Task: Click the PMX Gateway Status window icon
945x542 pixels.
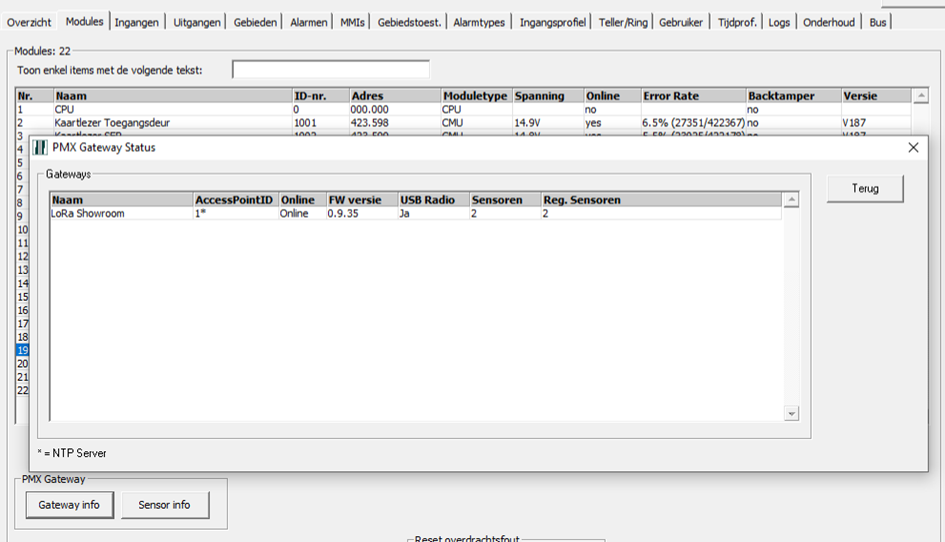Action: click(x=40, y=147)
